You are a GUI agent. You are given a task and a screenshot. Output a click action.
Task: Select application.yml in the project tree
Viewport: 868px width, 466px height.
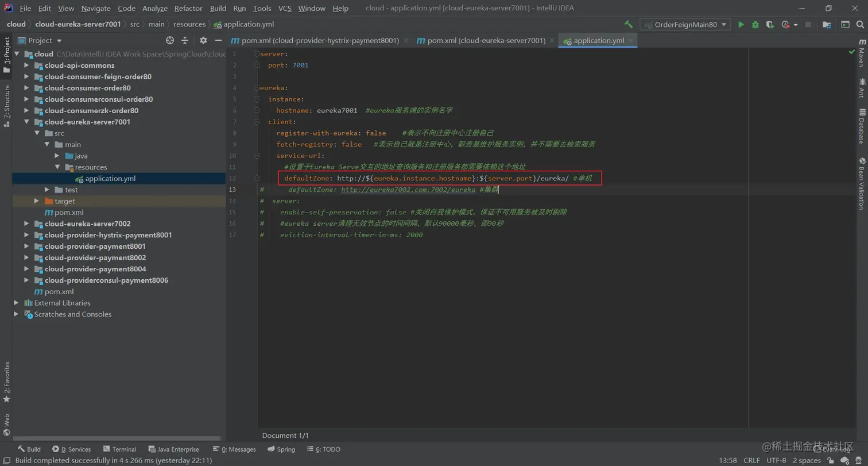[x=110, y=179]
